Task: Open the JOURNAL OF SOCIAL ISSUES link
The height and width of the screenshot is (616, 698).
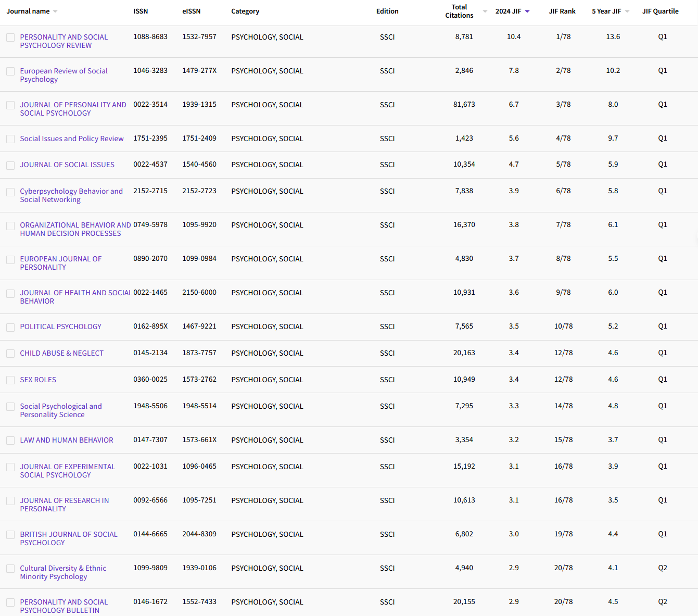Action: coord(67,165)
